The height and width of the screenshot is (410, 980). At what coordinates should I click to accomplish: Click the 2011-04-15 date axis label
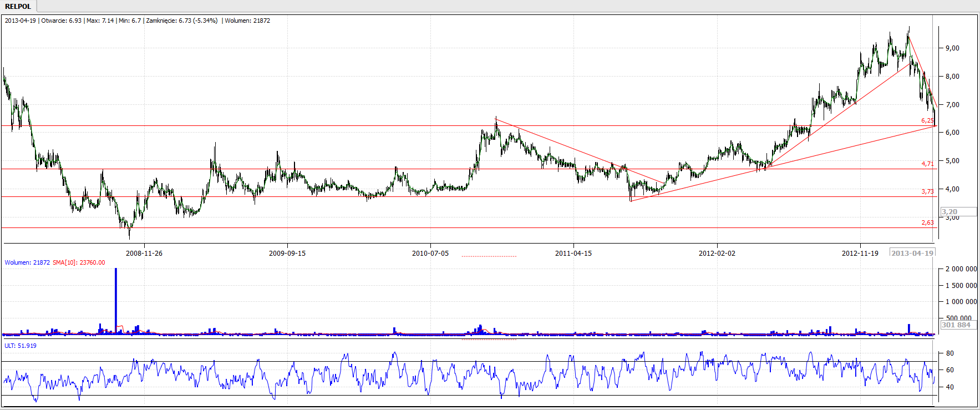(x=573, y=254)
